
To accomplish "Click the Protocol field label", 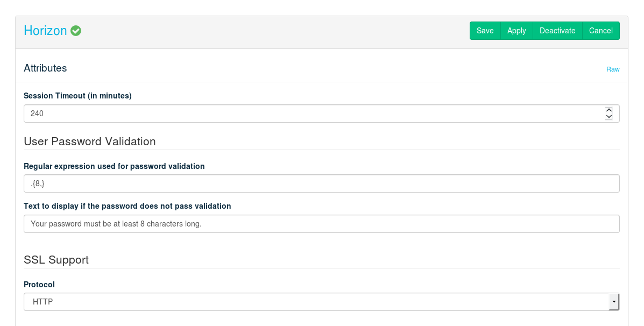I will point(39,285).
